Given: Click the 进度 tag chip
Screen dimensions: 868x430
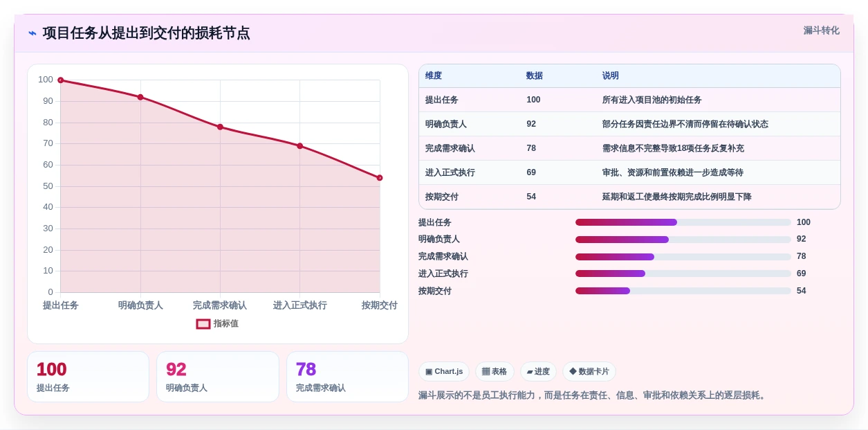Looking at the screenshot, I should pos(538,372).
